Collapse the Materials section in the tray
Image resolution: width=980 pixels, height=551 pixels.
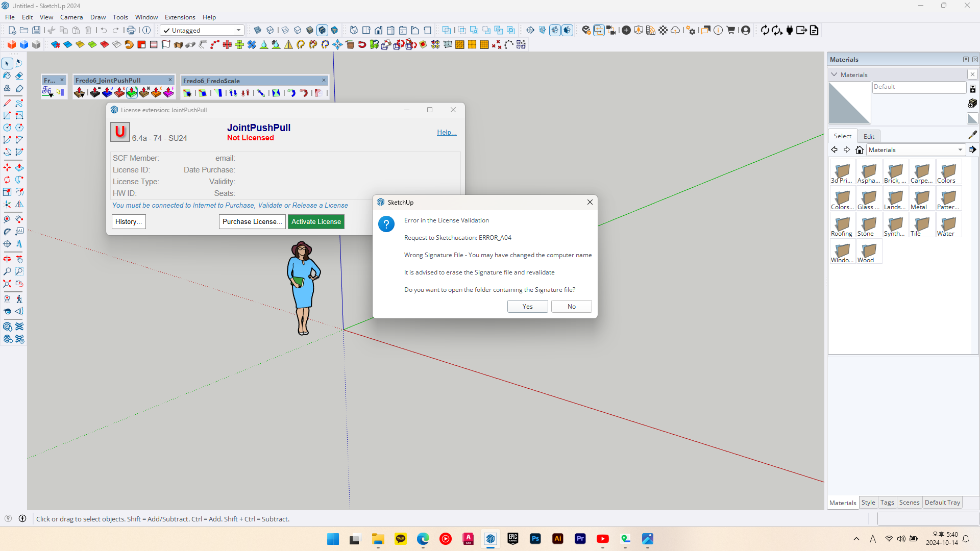pos(835,74)
